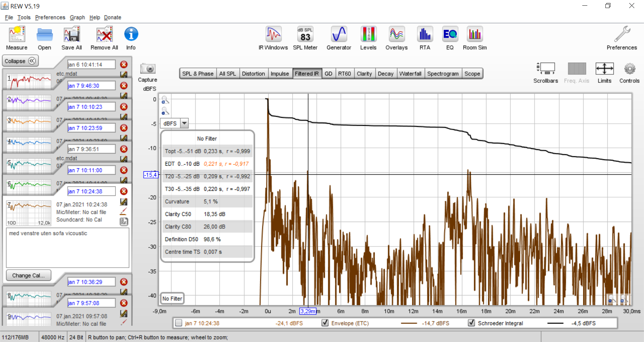Switch to GD tab
This screenshot has width=644, height=342.
[329, 74]
